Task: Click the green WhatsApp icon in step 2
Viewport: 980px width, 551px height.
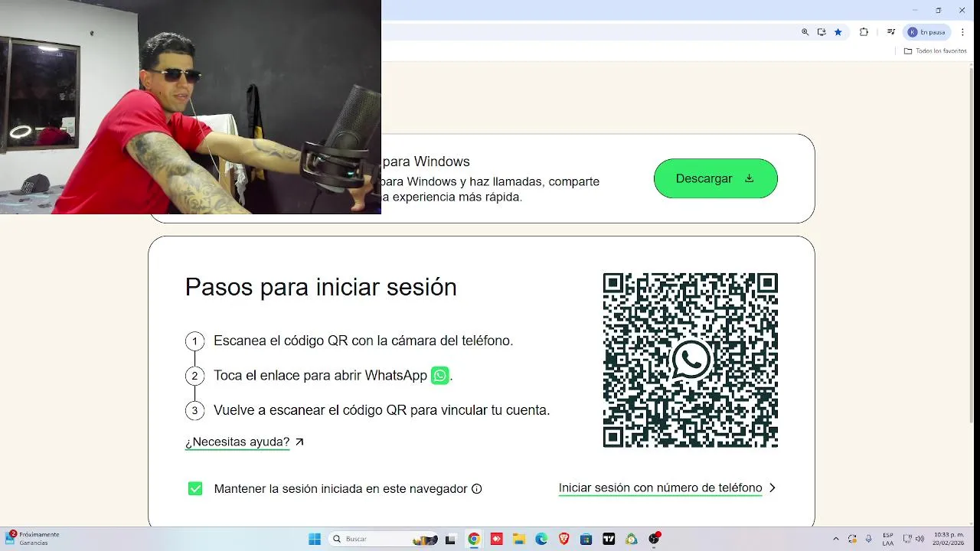Action: (x=440, y=376)
